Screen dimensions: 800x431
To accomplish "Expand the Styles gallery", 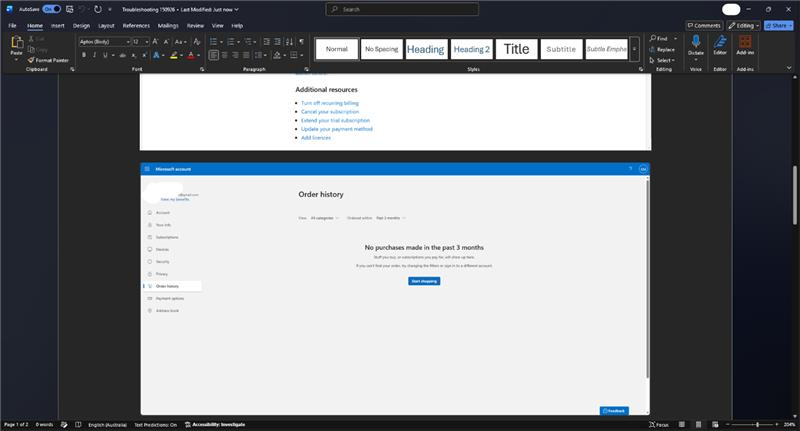I will click(x=635, y=49).
